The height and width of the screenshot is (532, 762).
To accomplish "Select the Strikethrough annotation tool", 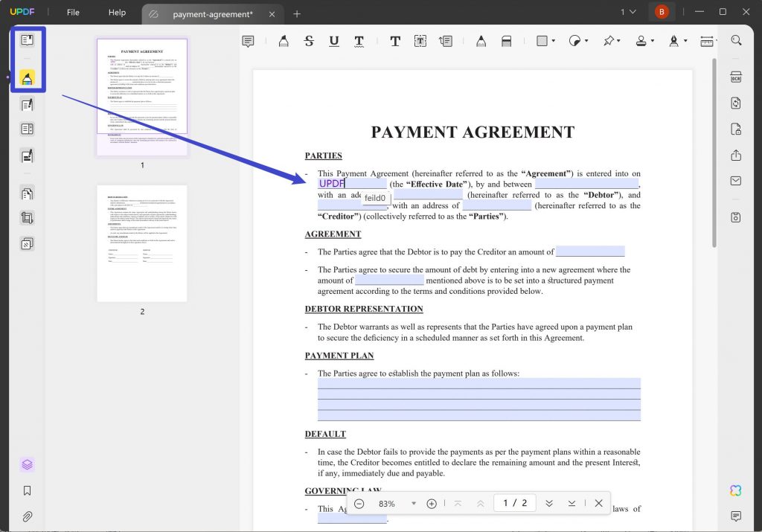I will (309, 41).
